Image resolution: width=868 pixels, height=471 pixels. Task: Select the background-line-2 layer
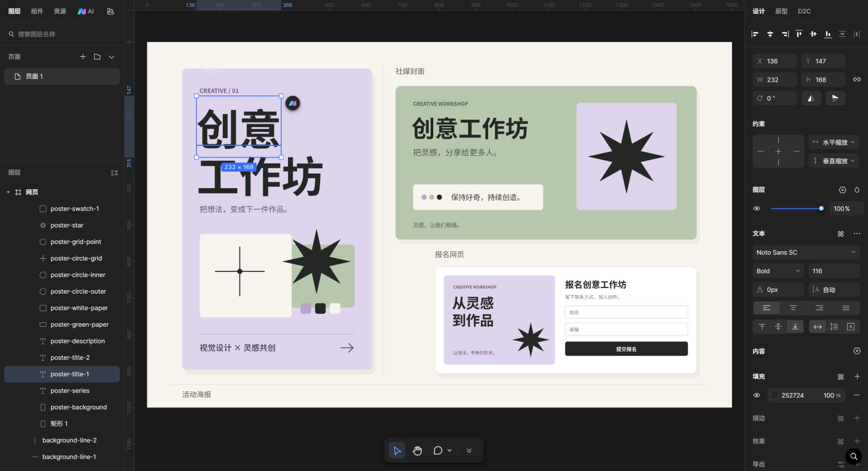click(62, 440)
